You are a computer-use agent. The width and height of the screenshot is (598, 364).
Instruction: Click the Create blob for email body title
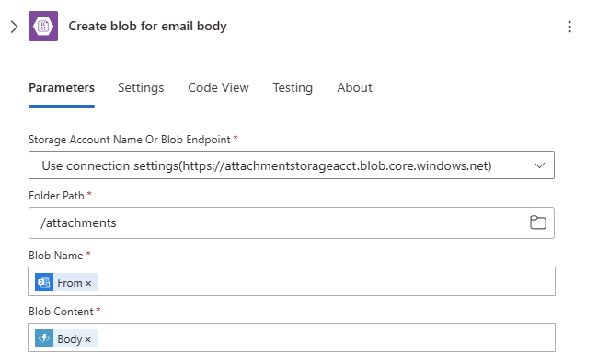tap(147, 27)
